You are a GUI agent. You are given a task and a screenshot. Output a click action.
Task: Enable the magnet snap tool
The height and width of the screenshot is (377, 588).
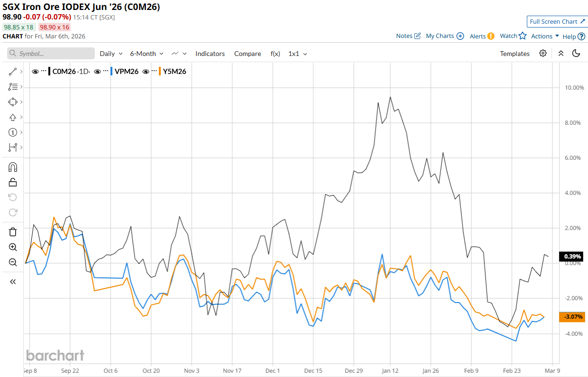coord(13,167)
